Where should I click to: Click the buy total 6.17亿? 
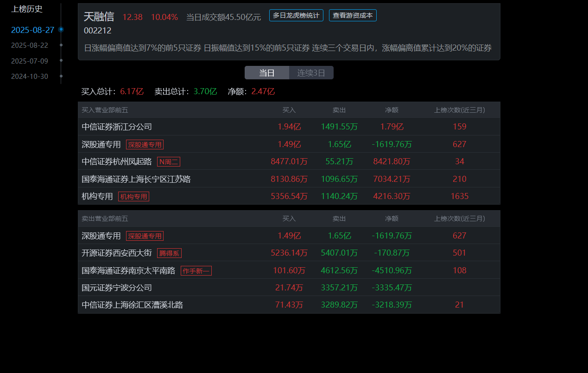point(132,91)
